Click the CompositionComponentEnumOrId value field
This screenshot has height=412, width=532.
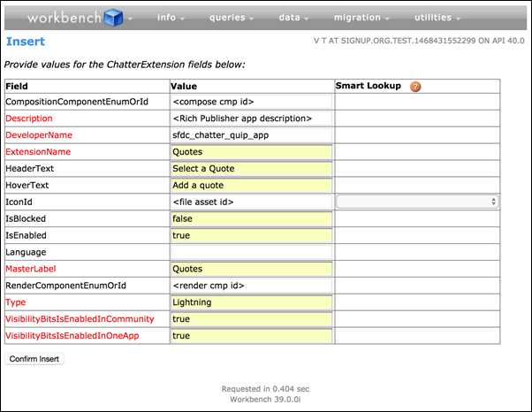click(x=252, y=102)
